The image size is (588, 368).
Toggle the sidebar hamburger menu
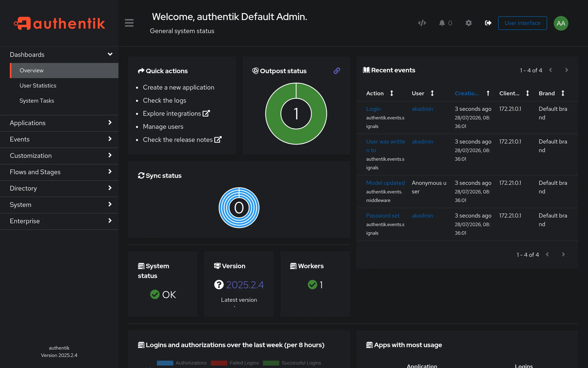(x=129, y=23)
